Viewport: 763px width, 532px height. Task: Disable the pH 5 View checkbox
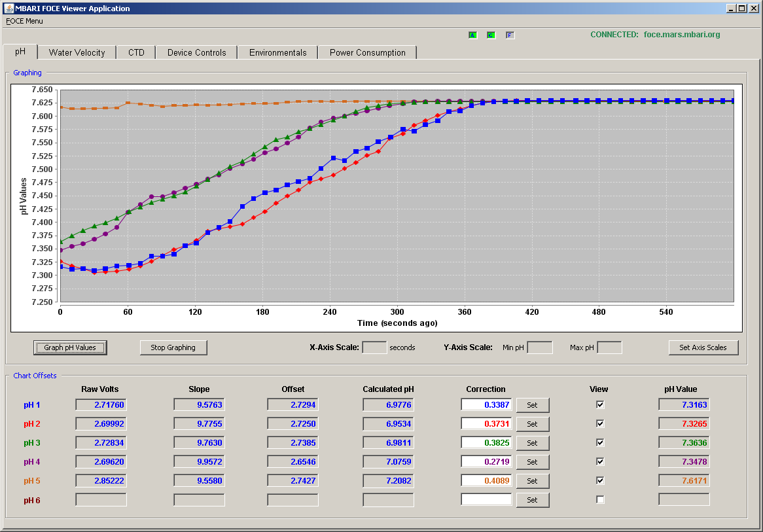(600, 480)
